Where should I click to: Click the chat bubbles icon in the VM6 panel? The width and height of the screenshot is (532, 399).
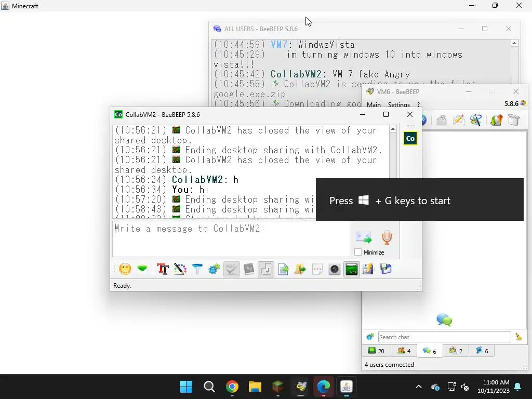[x=444, y=320]
